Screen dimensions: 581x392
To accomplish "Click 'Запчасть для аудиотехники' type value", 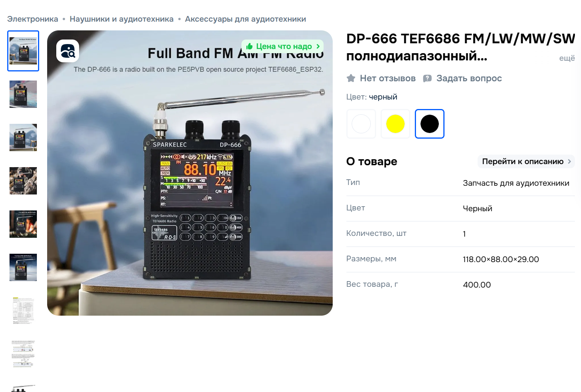I will click(516, 183).
